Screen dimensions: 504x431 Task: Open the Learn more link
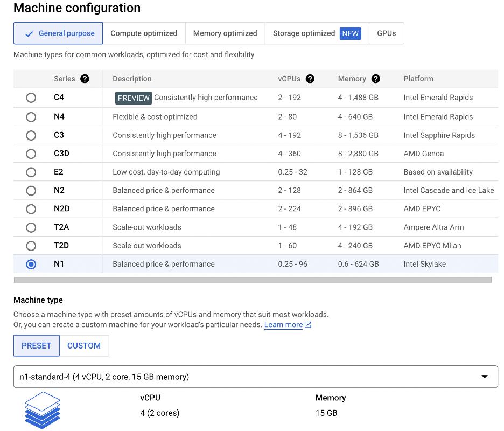(x=283, y=325)
